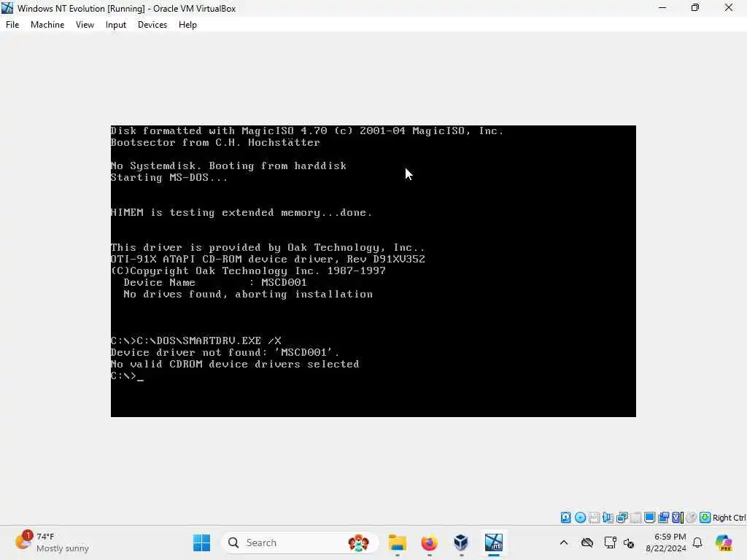Show hidden system tray icons
Screen dimensions: 747x560
pos(564,542)
